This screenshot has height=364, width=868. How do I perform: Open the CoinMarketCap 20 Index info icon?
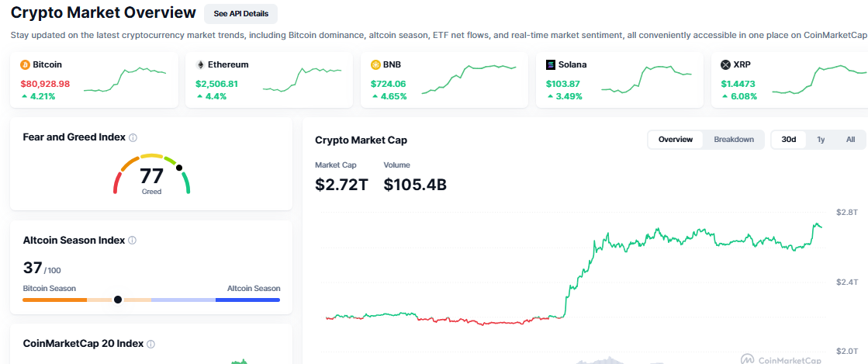click(x=150, y=344)
